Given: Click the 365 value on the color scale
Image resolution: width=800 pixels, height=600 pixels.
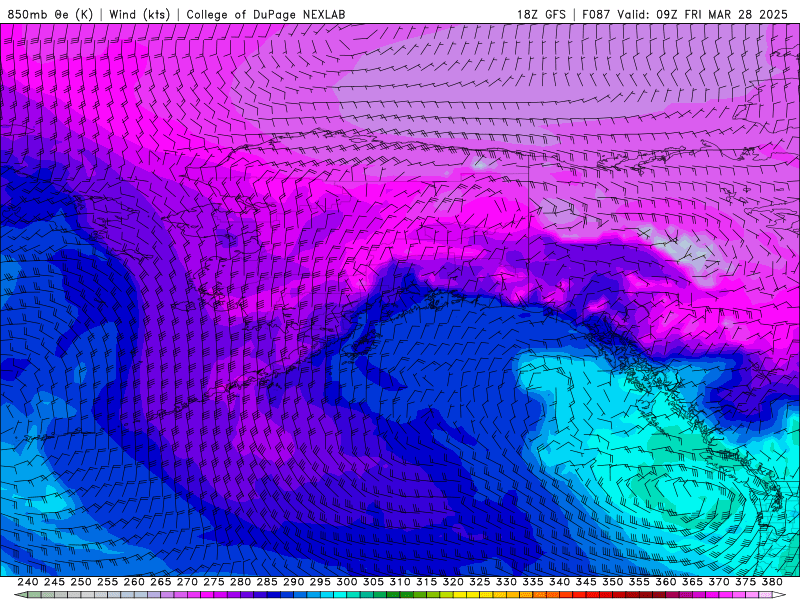Looking at the screenshot, I should pyautogui.click(x=692, y=582).
